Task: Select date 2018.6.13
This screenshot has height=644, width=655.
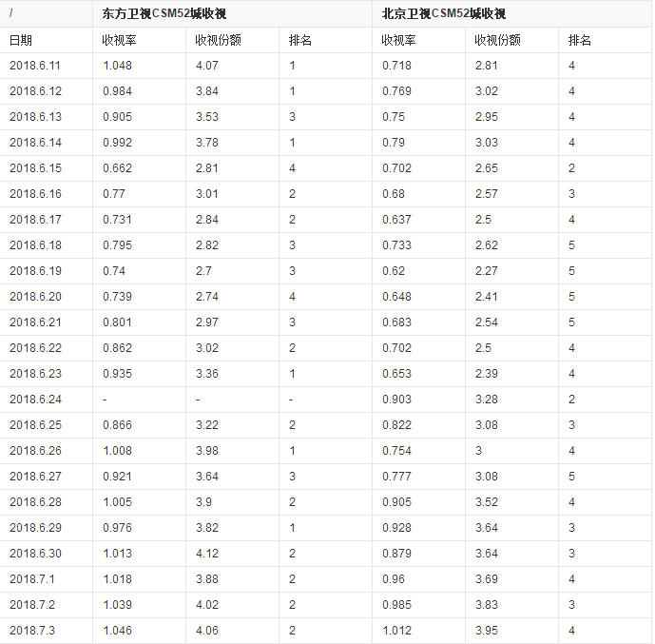Action: coord(35,117)
